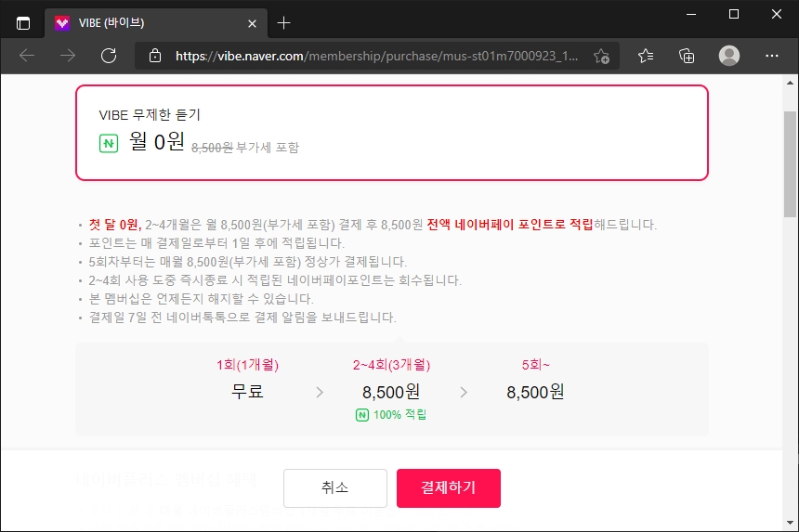Minimize the browser window

coord(691,14)
